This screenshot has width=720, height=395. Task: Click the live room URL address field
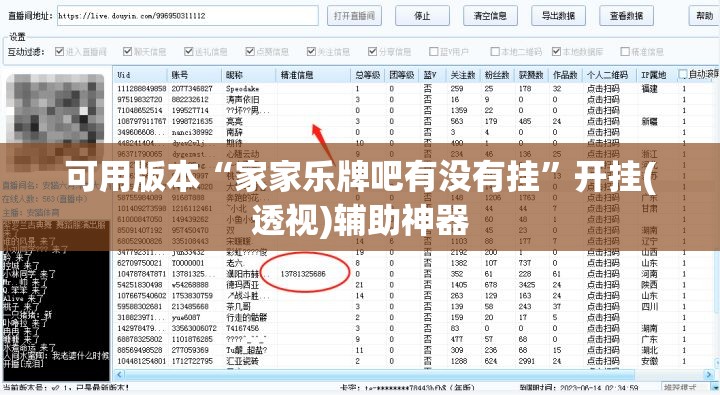tap(187, 16)
